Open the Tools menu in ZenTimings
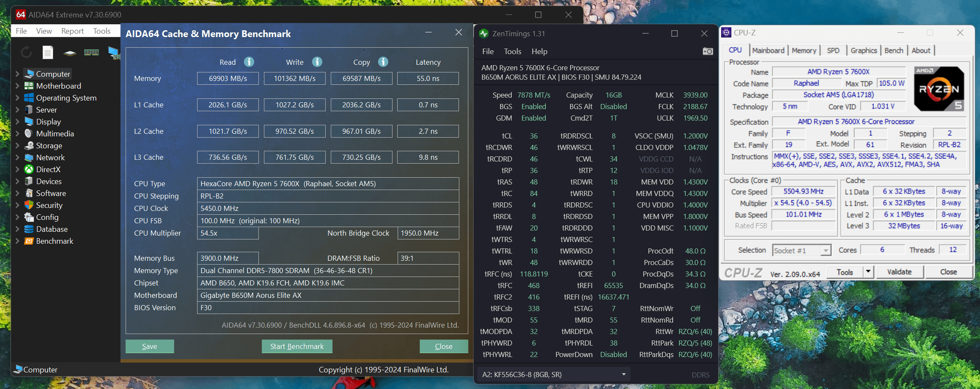This screenshot has height=389, width=980. [x=513, y=51]
